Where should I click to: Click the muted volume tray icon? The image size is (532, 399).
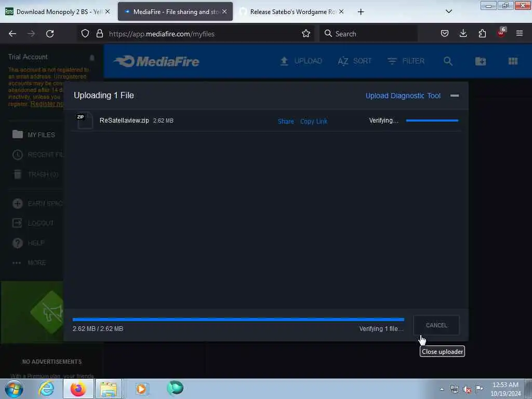tap(467, 390)
